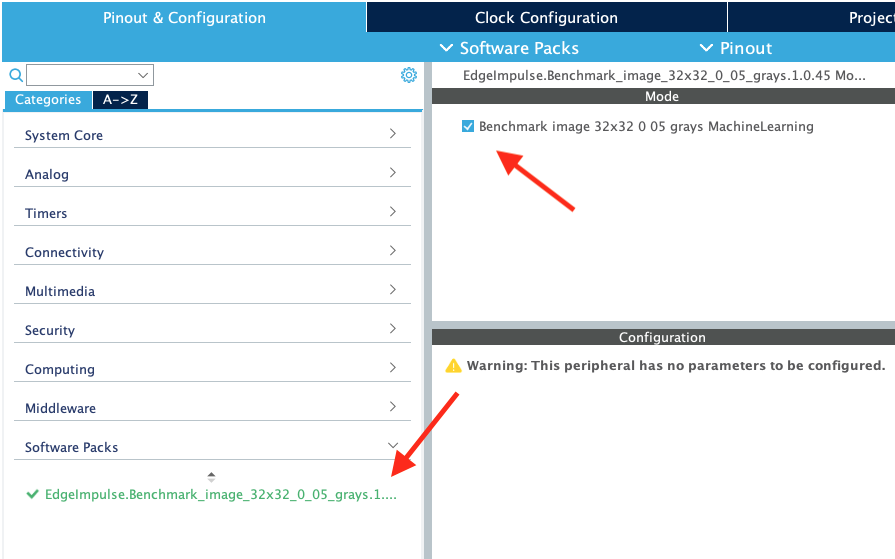Open the Software Packs dropdown menu
The height and width of the screenshot is (559, 895).
click(509, 48)
